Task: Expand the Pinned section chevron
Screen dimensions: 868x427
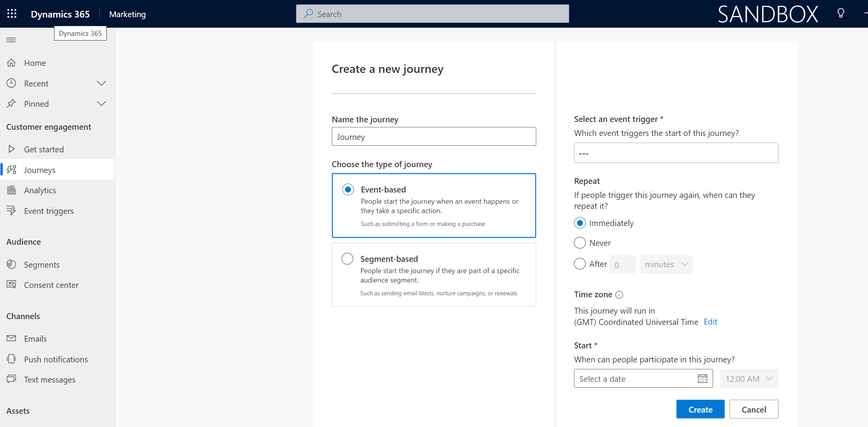Action: [x=101, y=104]
